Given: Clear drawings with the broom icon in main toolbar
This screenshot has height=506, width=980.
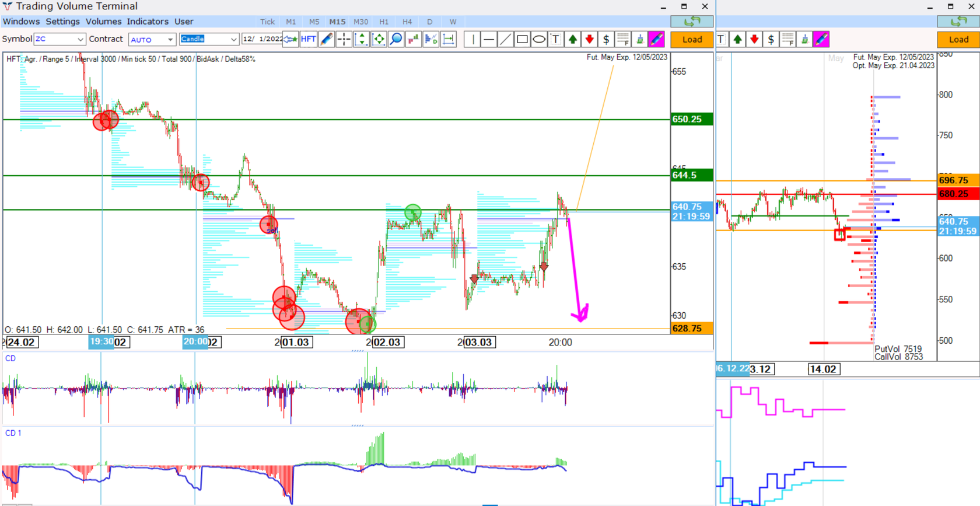Looking at the screenshot, I should click(x=639, y=39).
